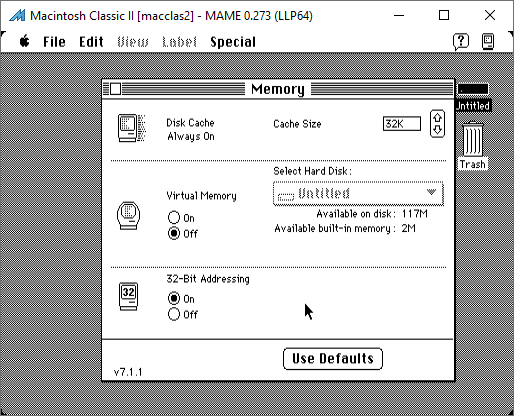Open the Application menu icon at top right
Image resolution: width=514 pixels, height=416 pixels.
tap(488, 42)
